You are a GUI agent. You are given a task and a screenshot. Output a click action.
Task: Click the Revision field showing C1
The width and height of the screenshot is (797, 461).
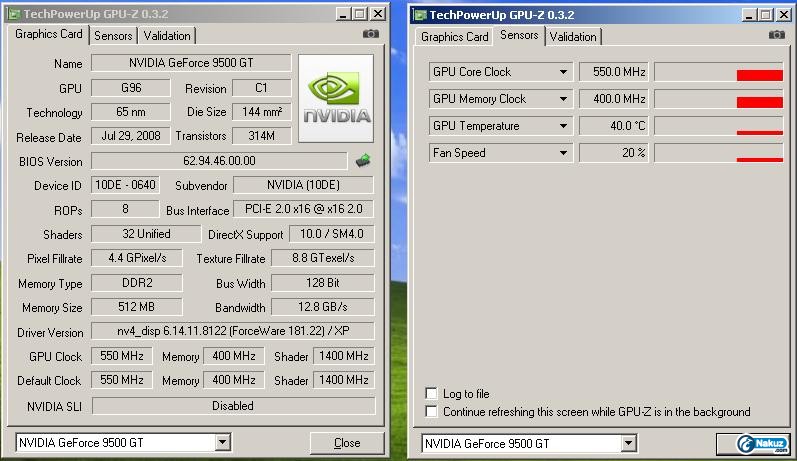(261, 88)
